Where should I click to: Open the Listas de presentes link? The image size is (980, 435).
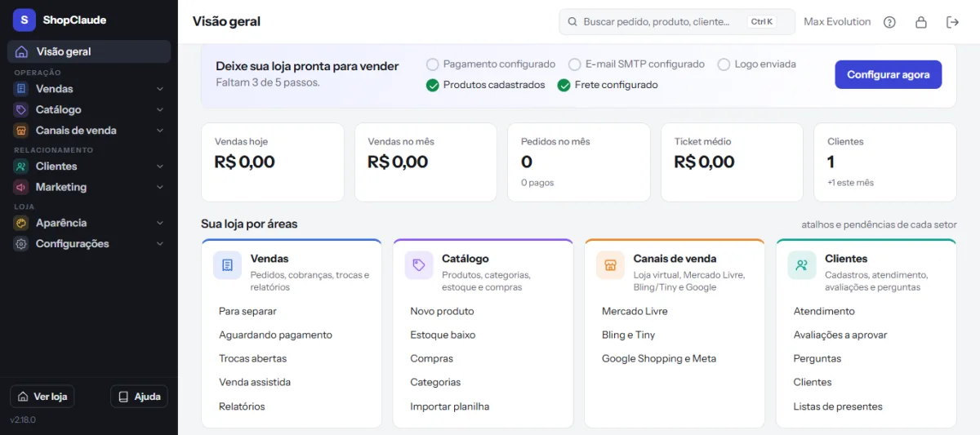click(x=838, y=406)
